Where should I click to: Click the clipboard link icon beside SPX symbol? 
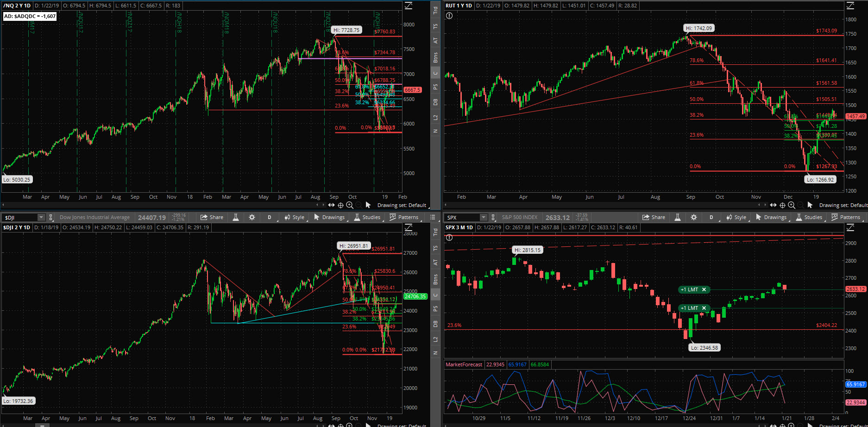click(x=493, y=217)
